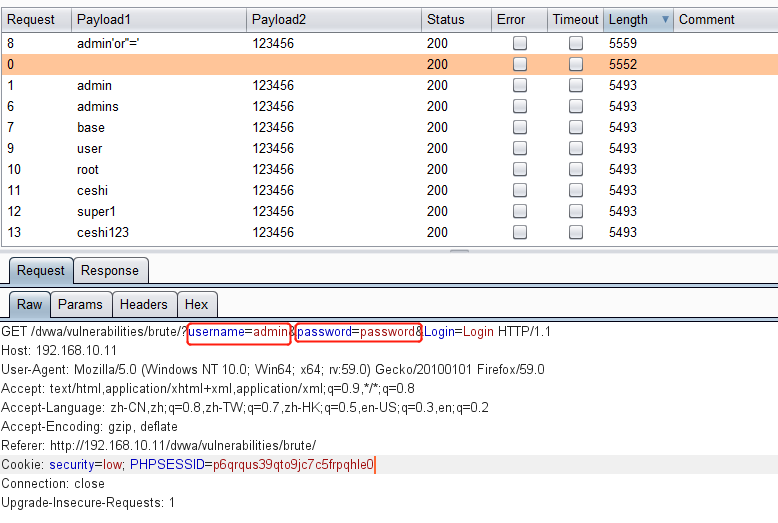The image size is (778, 523).
Task: Click password=password in the GET line
Action: 356,331
